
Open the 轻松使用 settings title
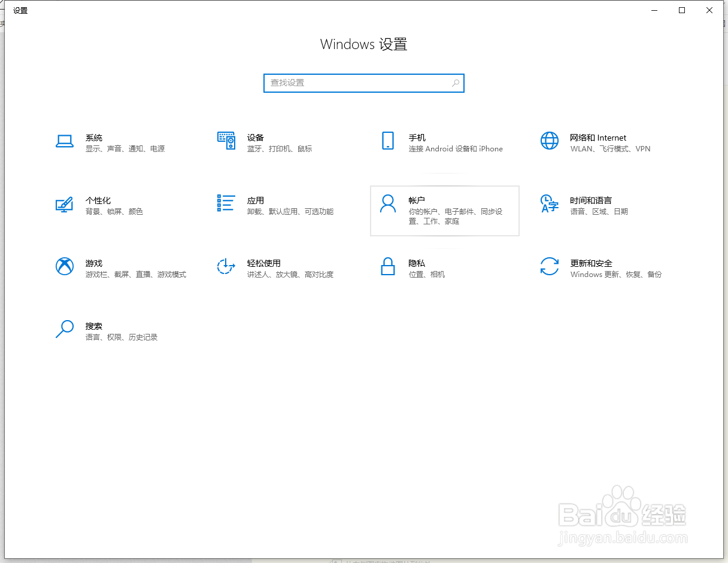(264, 263)
